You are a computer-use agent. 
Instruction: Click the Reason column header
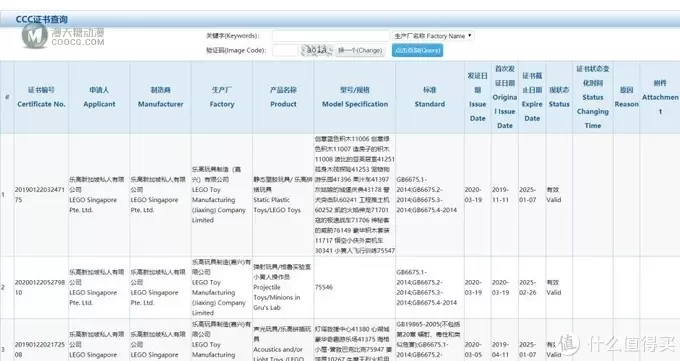point(626,97)
